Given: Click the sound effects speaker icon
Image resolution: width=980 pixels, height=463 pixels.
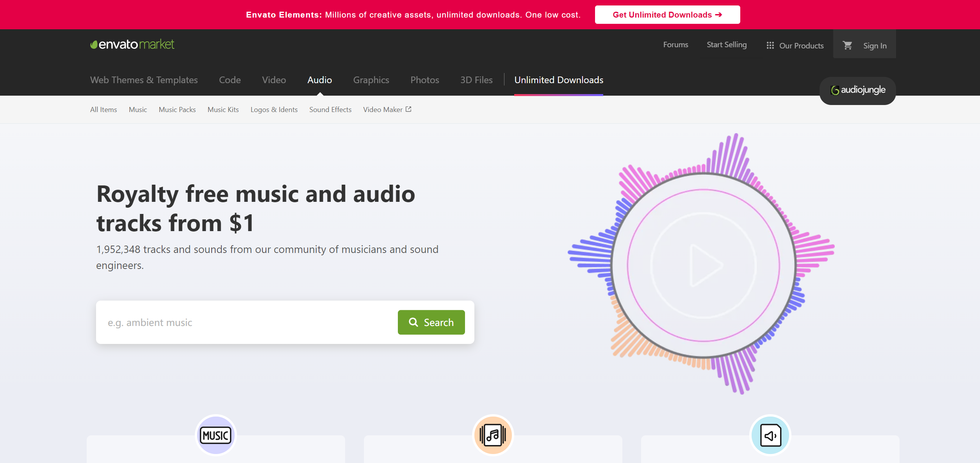Looking at the screenshot, I should click(x=770, y=435).
